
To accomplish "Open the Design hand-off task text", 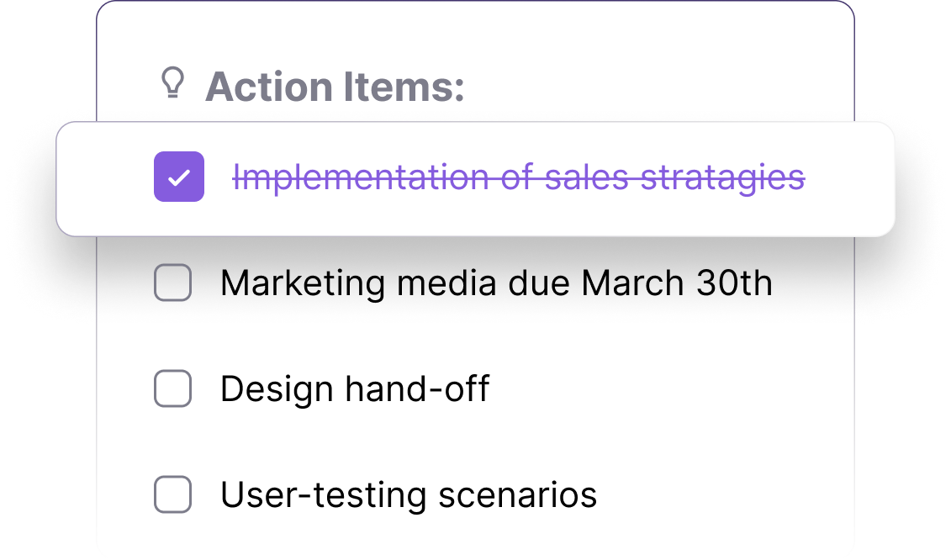I will pyautogui.click(x=355, y=389).
